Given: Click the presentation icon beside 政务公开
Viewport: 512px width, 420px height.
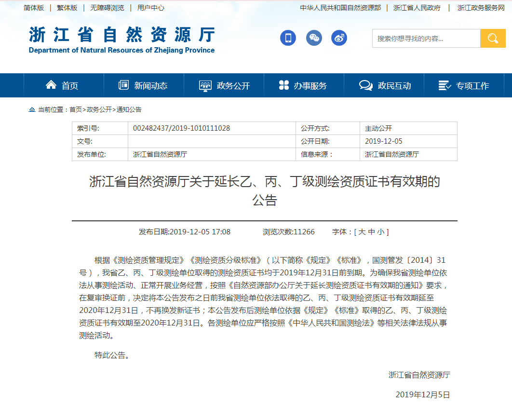Looking at the screenshot, I should click(x=205, y=85).
